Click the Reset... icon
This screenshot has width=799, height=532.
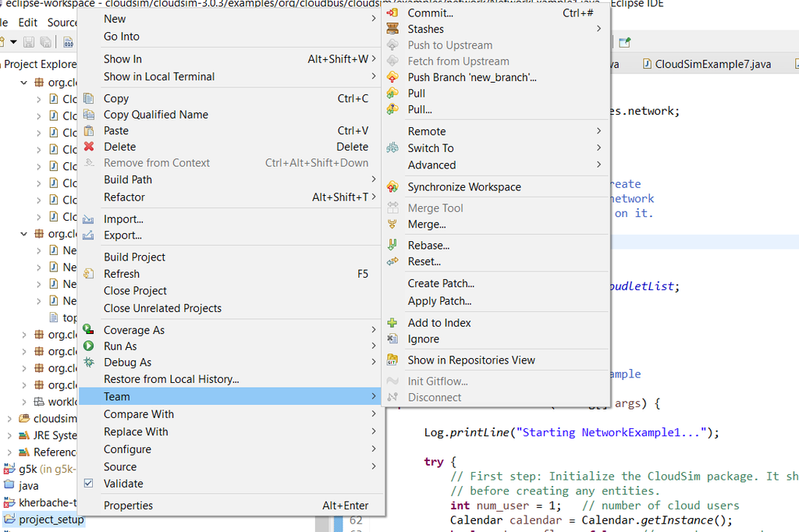[x=392, y=261]
